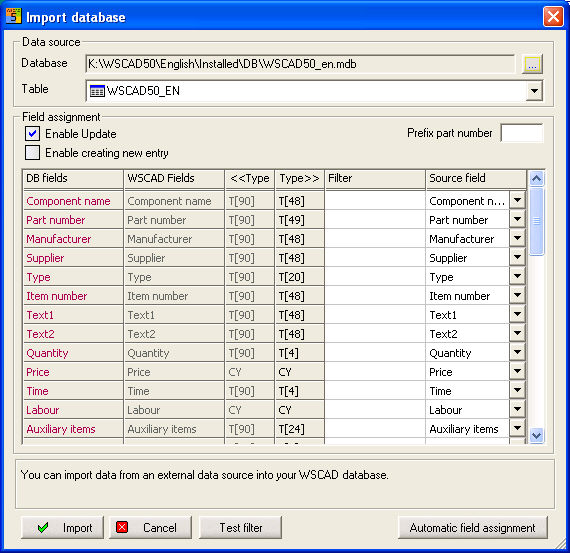Open Source field dropdown for Type
570x553 pixels.
517,276
